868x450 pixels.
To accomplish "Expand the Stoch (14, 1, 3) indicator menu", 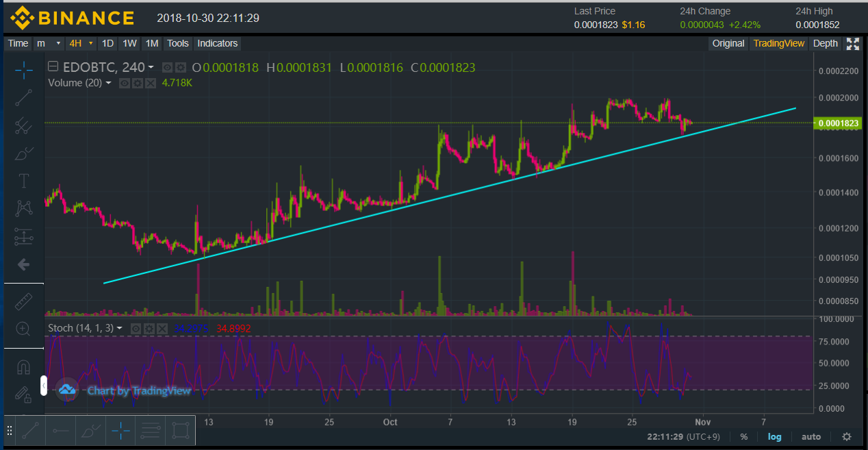I will (120, 328).
